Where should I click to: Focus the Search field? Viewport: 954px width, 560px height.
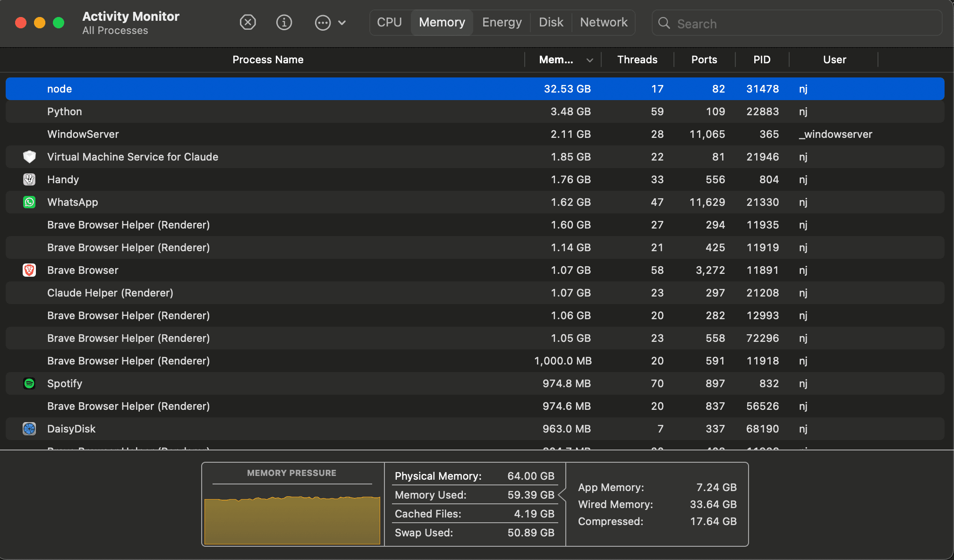(797, 23)
